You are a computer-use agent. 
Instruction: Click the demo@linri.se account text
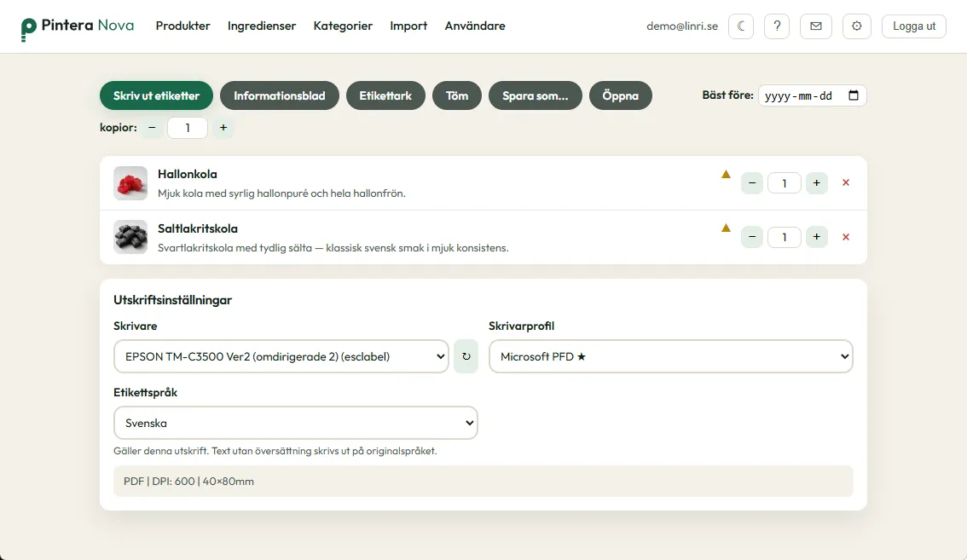682,26
